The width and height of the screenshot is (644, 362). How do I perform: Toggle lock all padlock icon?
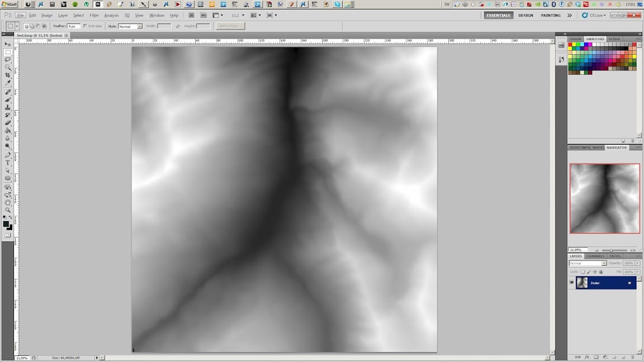click(x=601, y=271)
